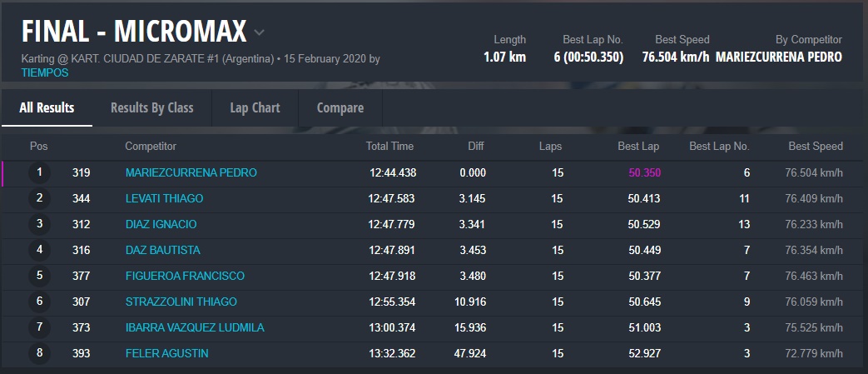The width and height of the screenshot is (868, 374).
Task: Click the purple fastest lap time 50.350
Action: coord(644,173)
